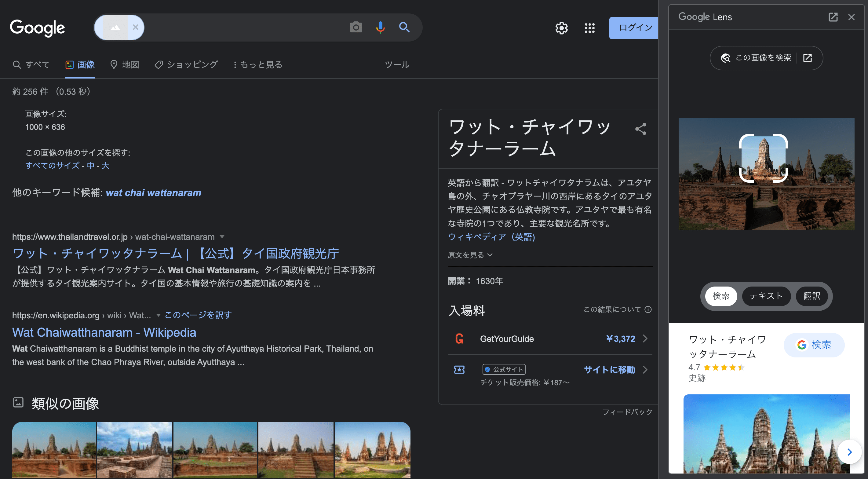This screenshot has height=479, width=868.
Task: Open dropdown arrow beside thailandtravel.or.jp URL
Action: pos(222,237)
